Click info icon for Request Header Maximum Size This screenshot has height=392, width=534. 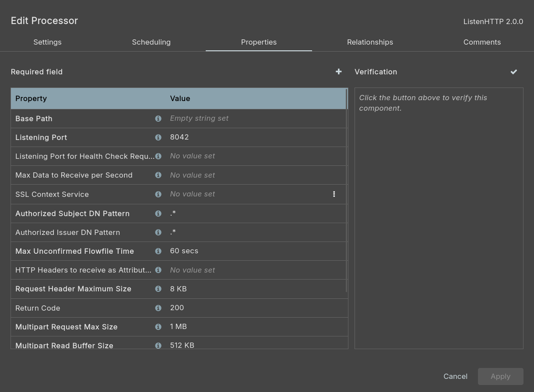(158, 289)
